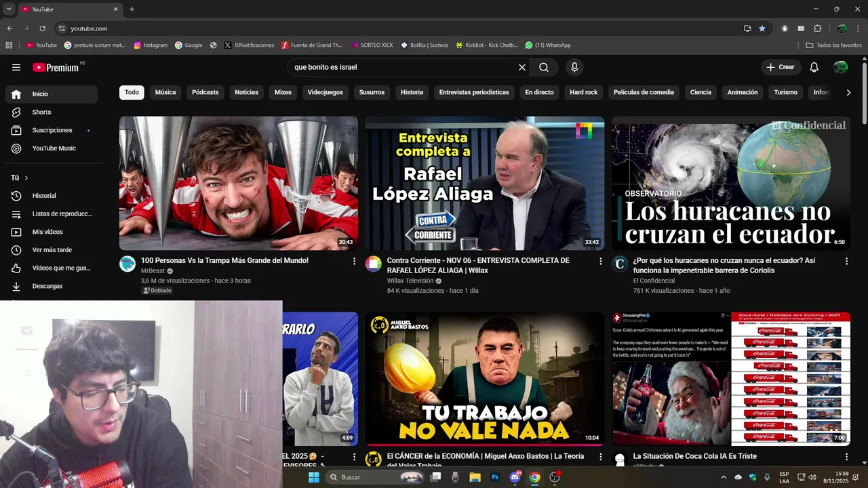Show more filter chips with right arrow
The height and width of the screenshot is (488, 868).
tap(848, 92)
